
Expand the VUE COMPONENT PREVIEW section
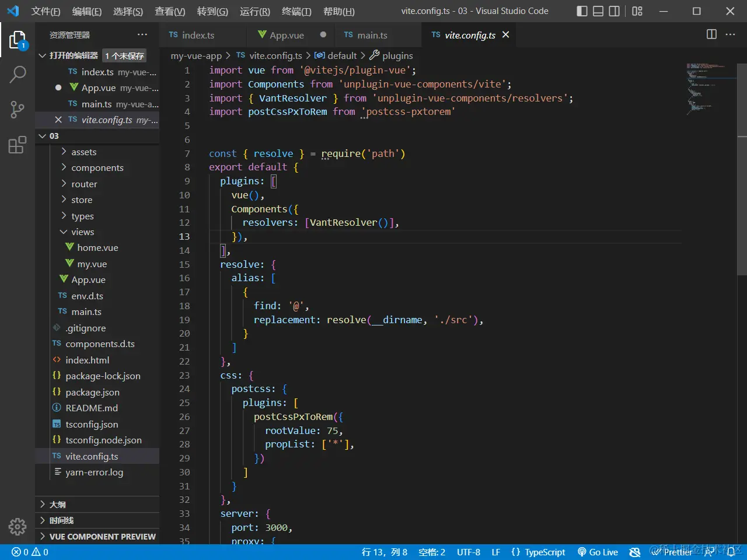[x=102, y=537]
